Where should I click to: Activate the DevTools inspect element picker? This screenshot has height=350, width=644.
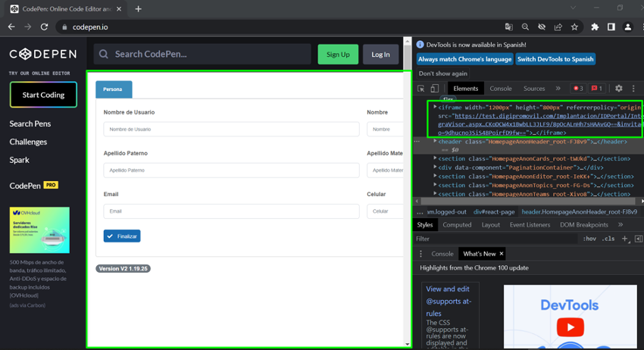point(421,89)
